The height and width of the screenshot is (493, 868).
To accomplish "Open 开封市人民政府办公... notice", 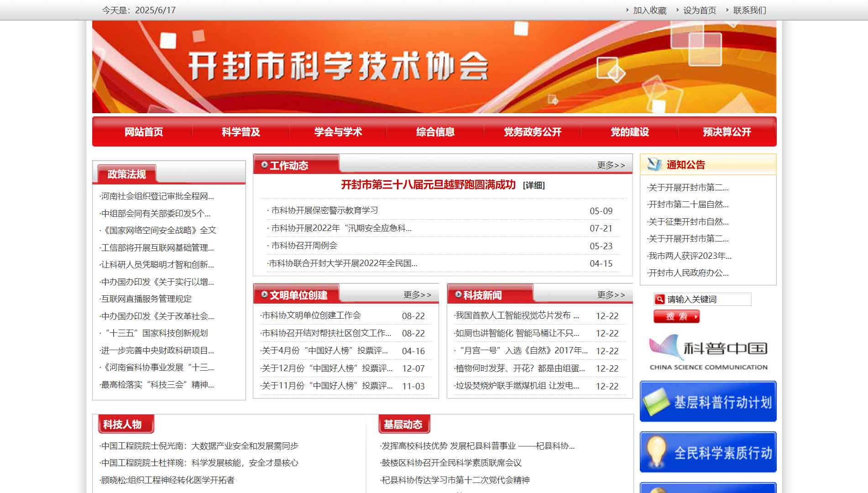I will click(688, 273).
